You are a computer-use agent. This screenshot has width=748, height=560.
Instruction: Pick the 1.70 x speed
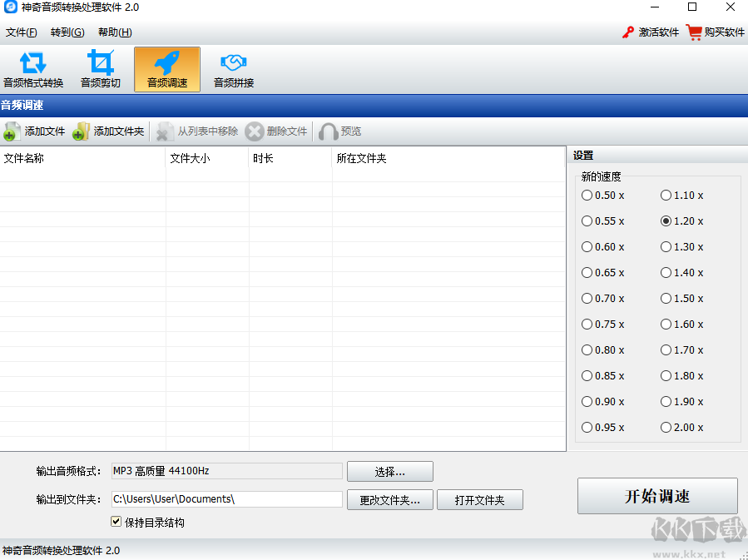tap(666, 349)
